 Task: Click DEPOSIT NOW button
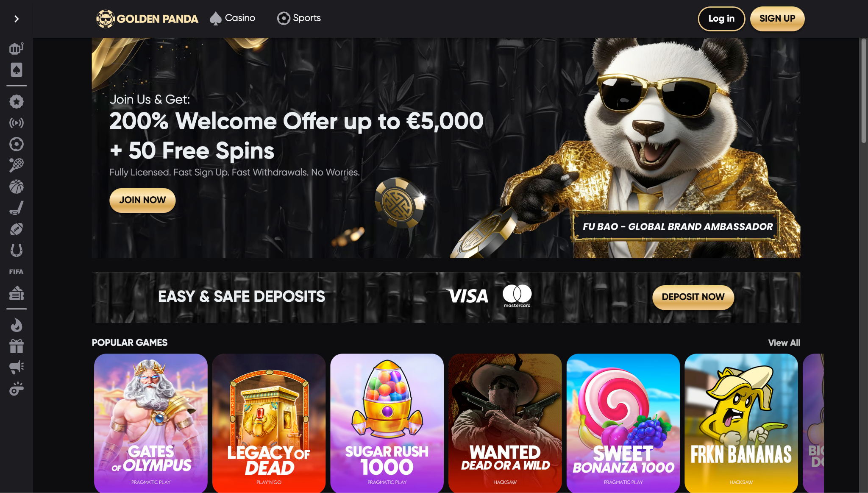tap(693, 297)
